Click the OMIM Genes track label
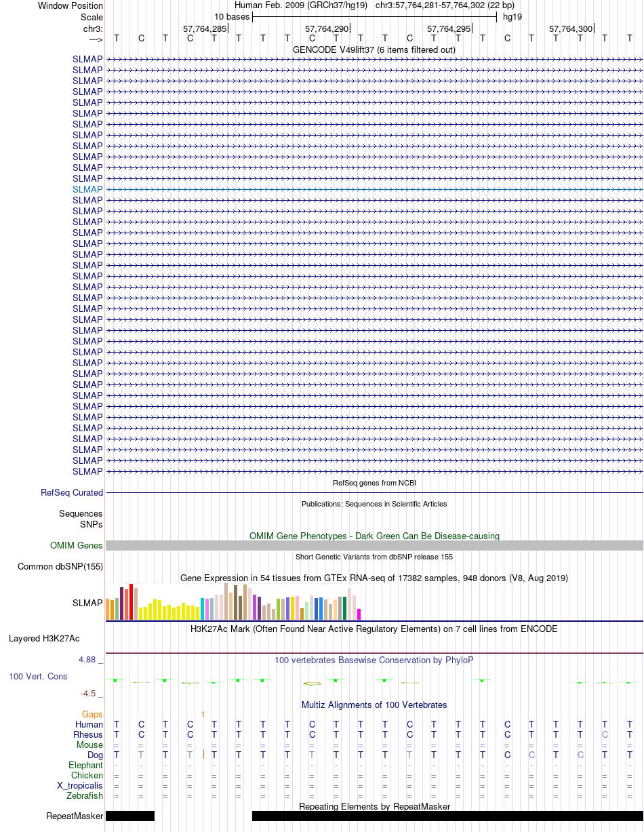The image size is (644, 832). [77, 546]
